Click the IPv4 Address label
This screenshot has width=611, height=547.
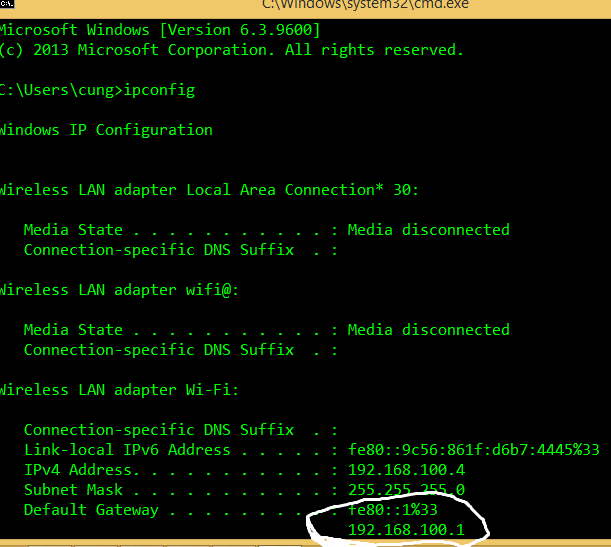coord(81,470)
